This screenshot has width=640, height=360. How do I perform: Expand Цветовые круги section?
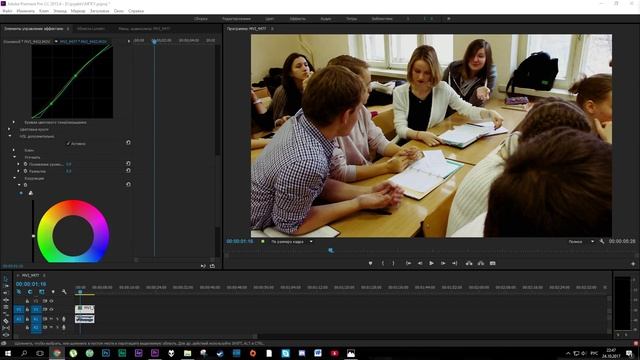[x=9, y=129]
